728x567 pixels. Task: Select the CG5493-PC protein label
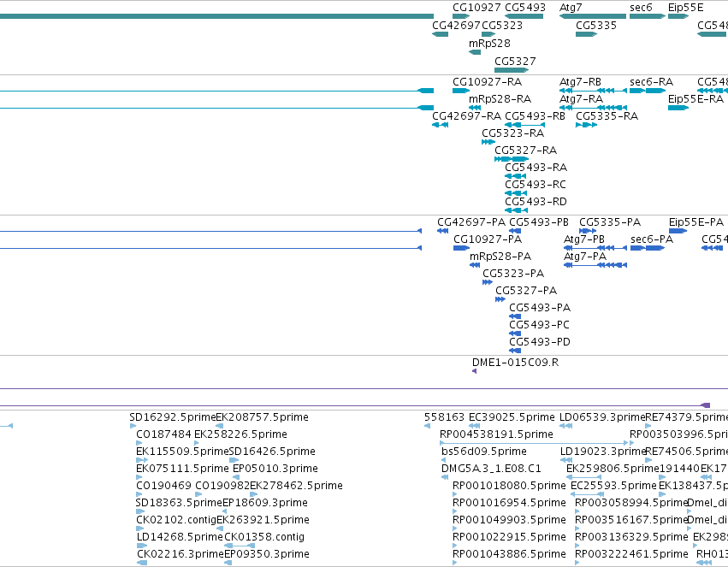(x=540, y=326)
